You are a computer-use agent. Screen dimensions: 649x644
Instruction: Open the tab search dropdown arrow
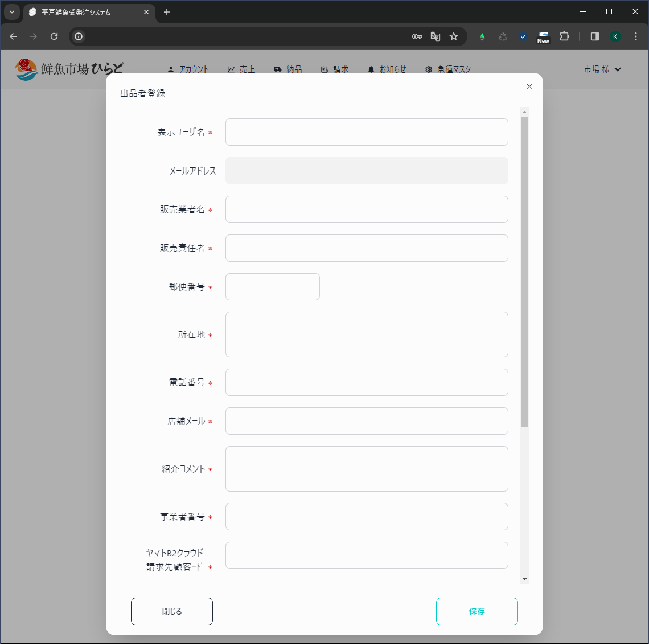click(x=12, y=12)
